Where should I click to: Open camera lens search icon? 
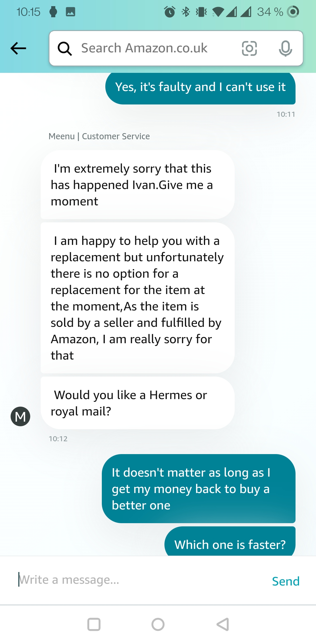click(x=249, y=48)
